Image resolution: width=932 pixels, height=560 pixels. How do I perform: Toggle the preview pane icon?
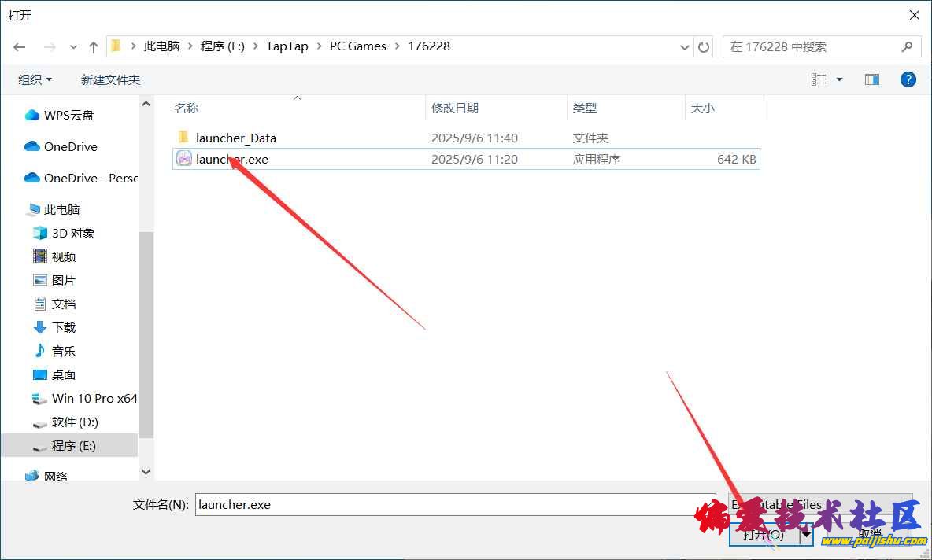871,79
